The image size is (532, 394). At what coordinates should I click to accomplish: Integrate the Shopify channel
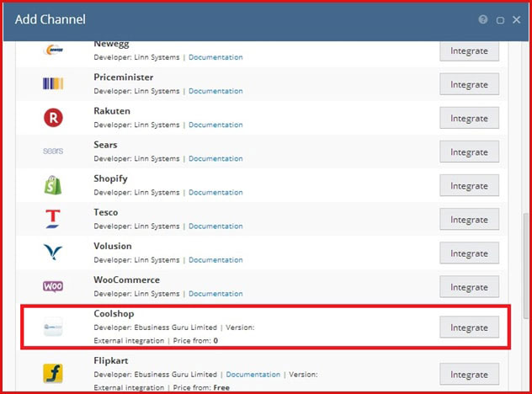coord(469,185)
